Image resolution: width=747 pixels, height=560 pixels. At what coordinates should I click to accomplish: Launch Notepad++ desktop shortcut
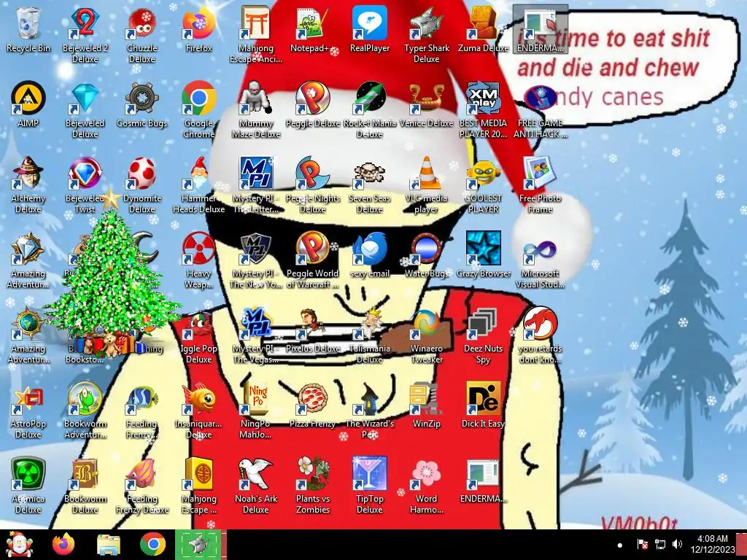(312, 29)
